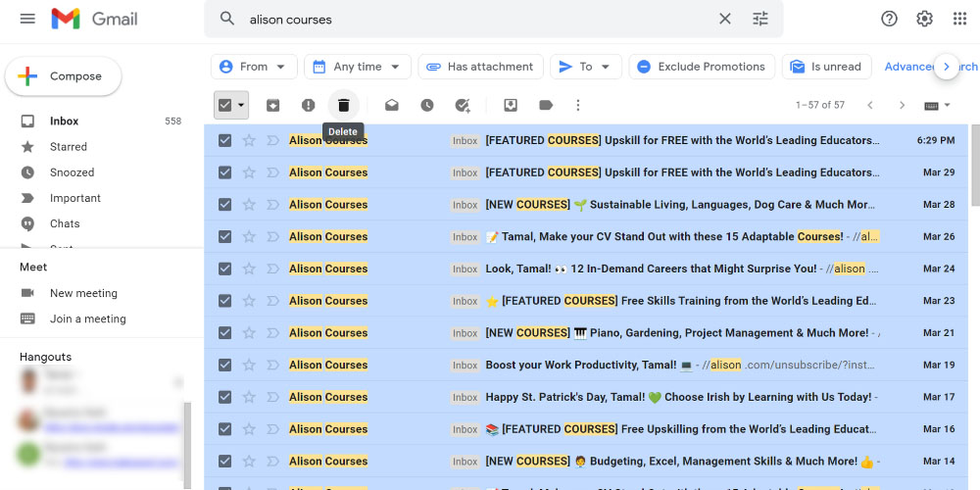This screenshot has height=490, width=980.
Task: Click the green Hangouts contact avatar
Action: click(28, 454)
